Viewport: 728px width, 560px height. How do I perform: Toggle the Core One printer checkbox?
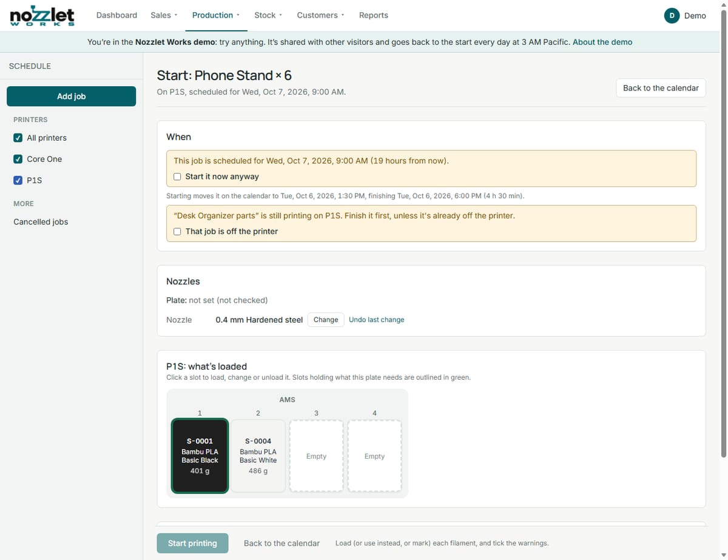[x=18, y=159]
